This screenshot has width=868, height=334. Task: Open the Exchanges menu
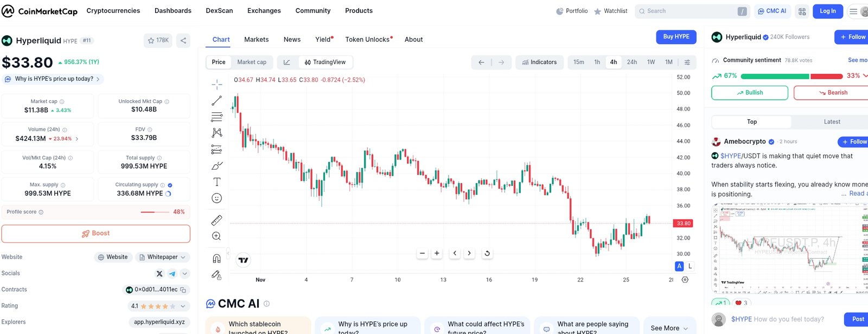(x=264, y=11)
